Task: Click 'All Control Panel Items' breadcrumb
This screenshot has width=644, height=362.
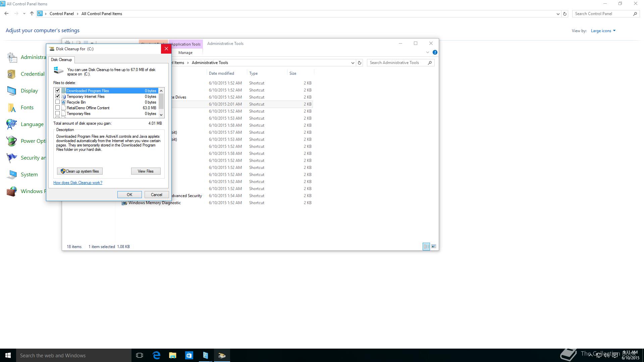Action: pyautogui.click(x=102, y=14)
